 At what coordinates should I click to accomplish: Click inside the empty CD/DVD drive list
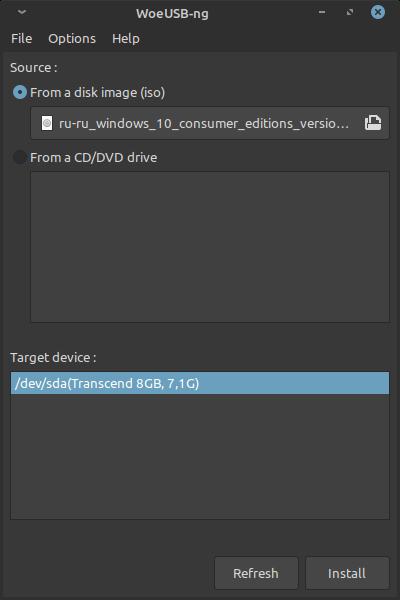tap(210, 247)
